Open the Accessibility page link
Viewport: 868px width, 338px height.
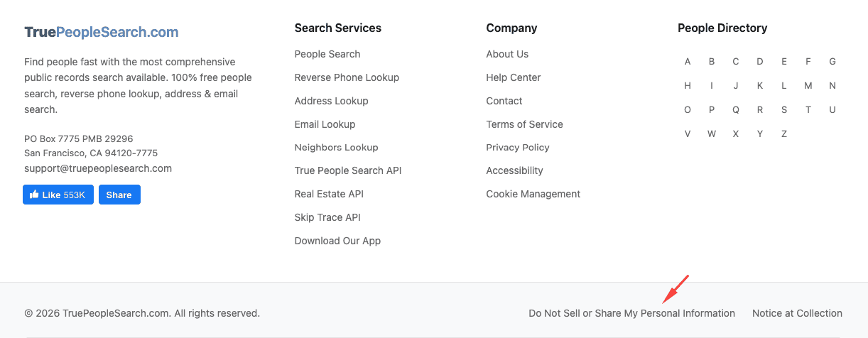[514, 170]
